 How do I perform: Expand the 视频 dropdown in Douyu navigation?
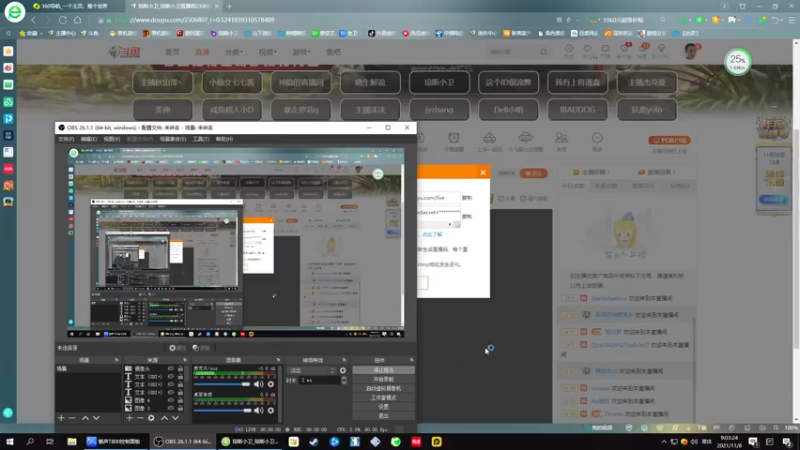[268, 52]
